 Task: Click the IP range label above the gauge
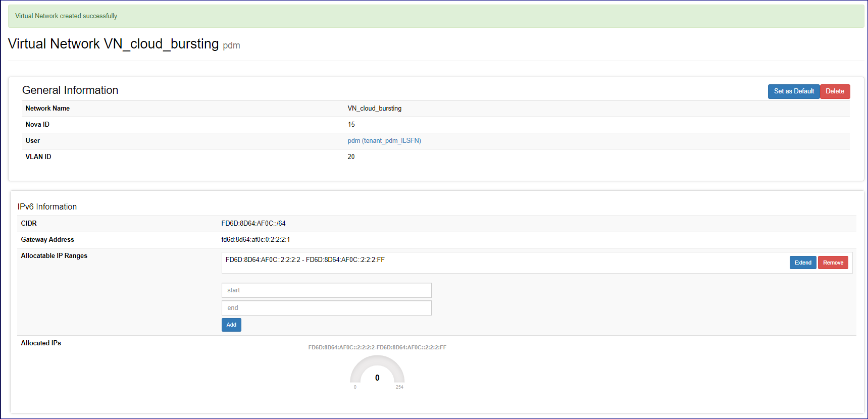(x=377, y=347)
